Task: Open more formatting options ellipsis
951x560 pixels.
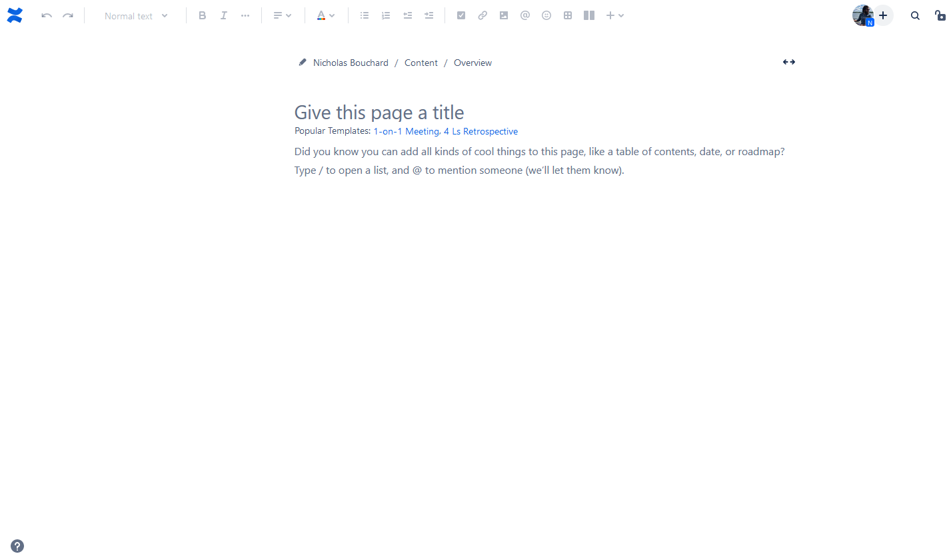Action: 245,15
